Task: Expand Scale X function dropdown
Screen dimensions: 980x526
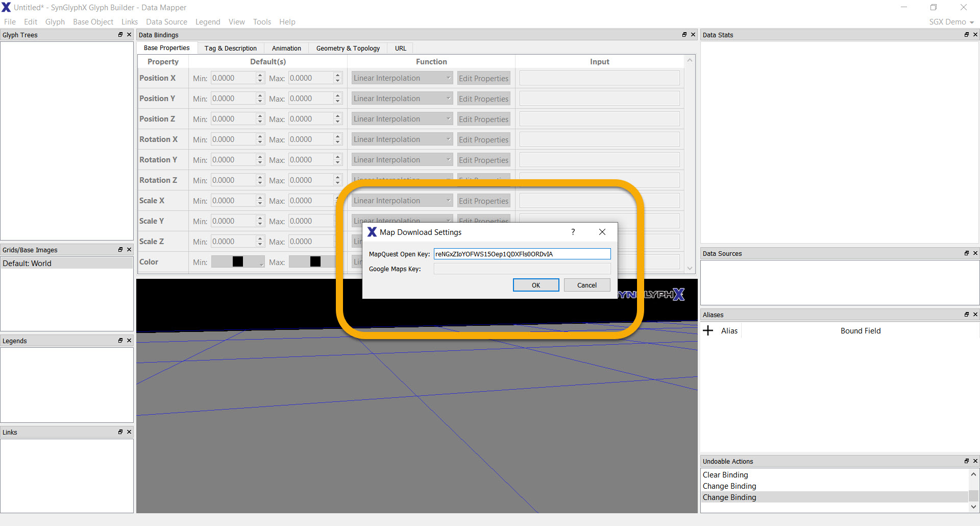Action: pos(402,201)
